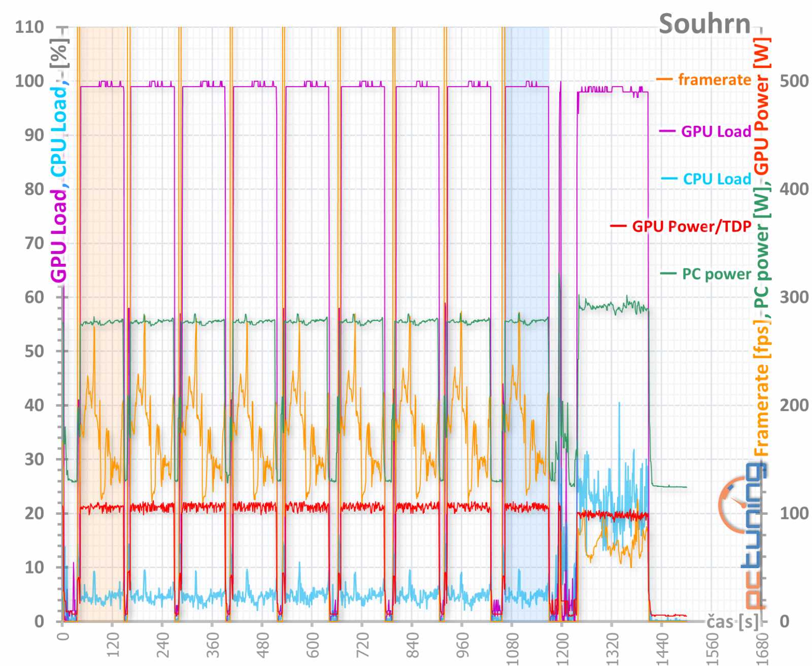Click the right axis value '500'
This screenshot has width=812, height=666.
794,81
